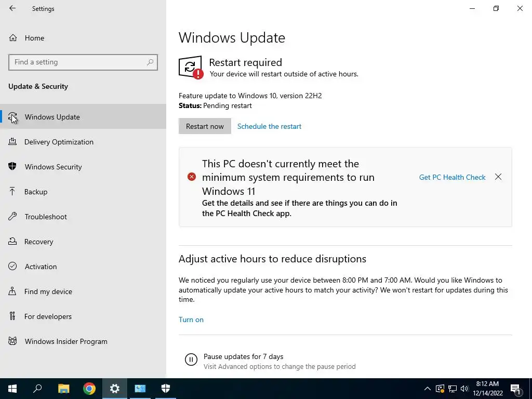
Task: Open taskbar Search
Action: 38,389
